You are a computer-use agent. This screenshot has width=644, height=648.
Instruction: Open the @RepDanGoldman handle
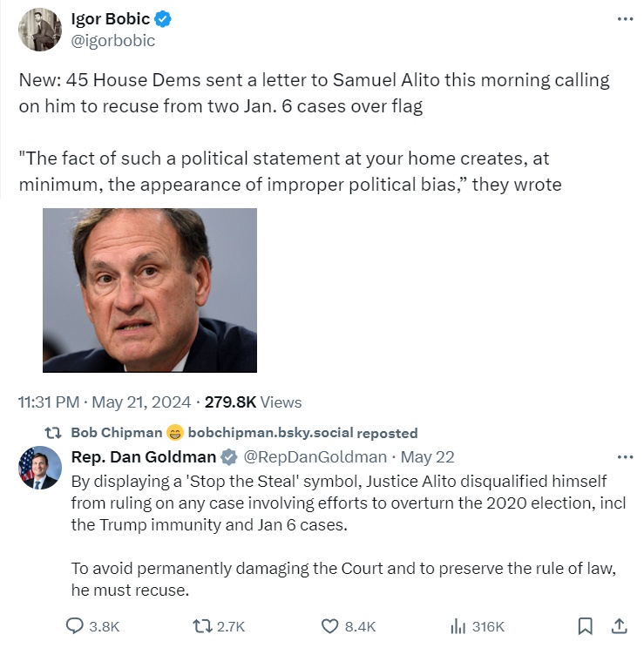(x=315, y=456)
